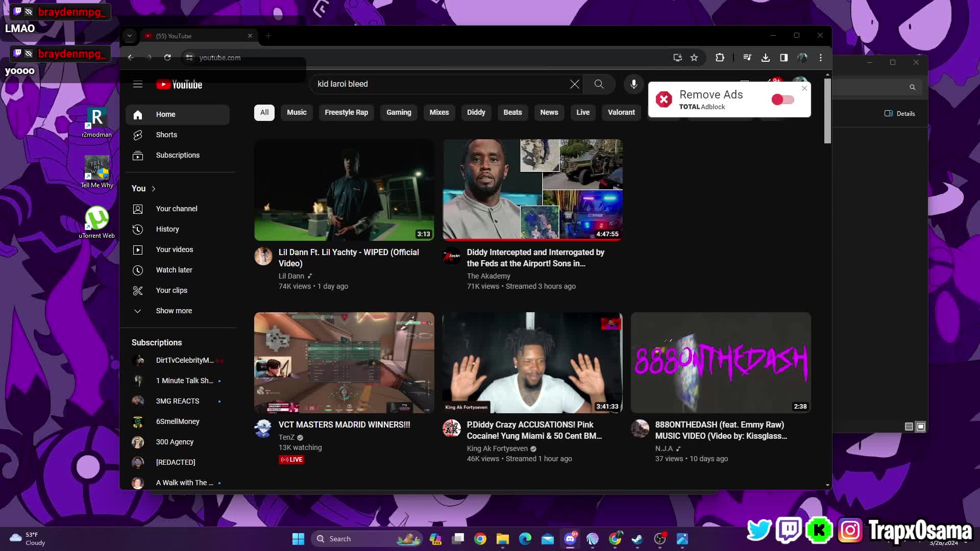The width and height of the screenshot is (980, 551).
Task: View site information icon in the address bar
Action: click(x=189, y=58)
